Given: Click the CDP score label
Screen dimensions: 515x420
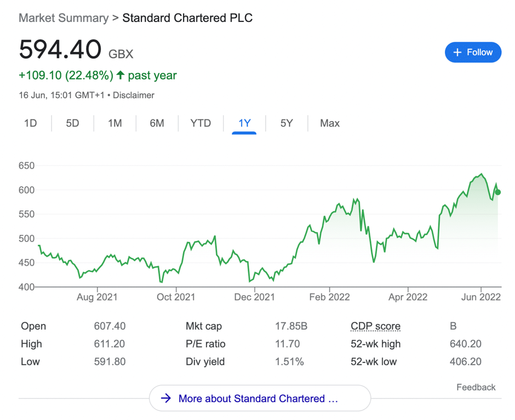Looking at the screenshot, I should [x=375, y=326].
